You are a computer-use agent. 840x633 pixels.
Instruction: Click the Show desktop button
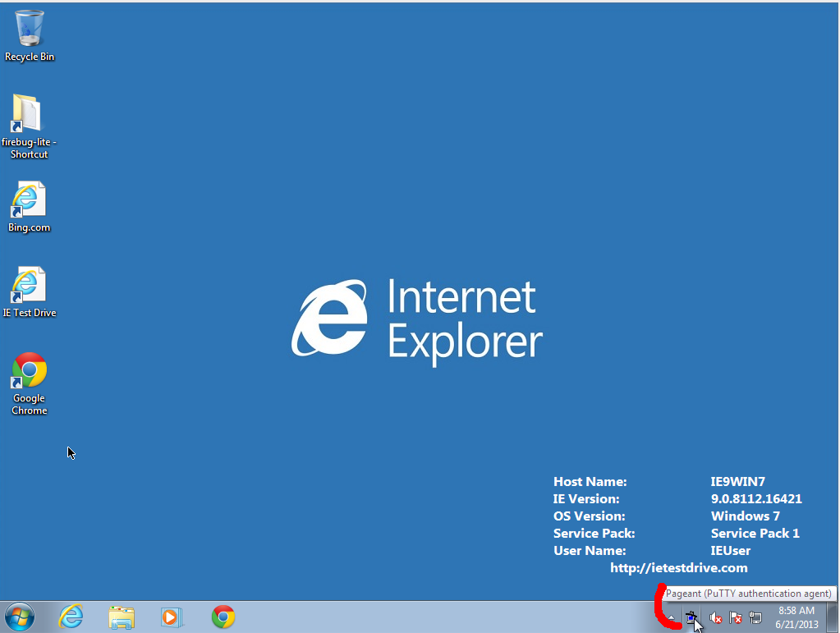(832, 617)
